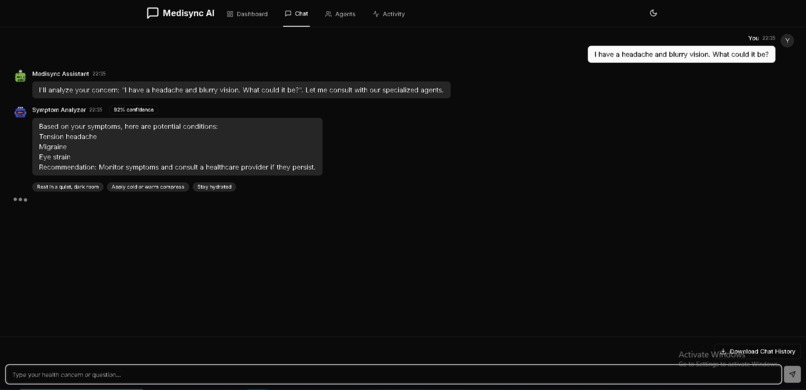
Task: Click the Medisync AI logo icon
Action: tap(153, 13)
